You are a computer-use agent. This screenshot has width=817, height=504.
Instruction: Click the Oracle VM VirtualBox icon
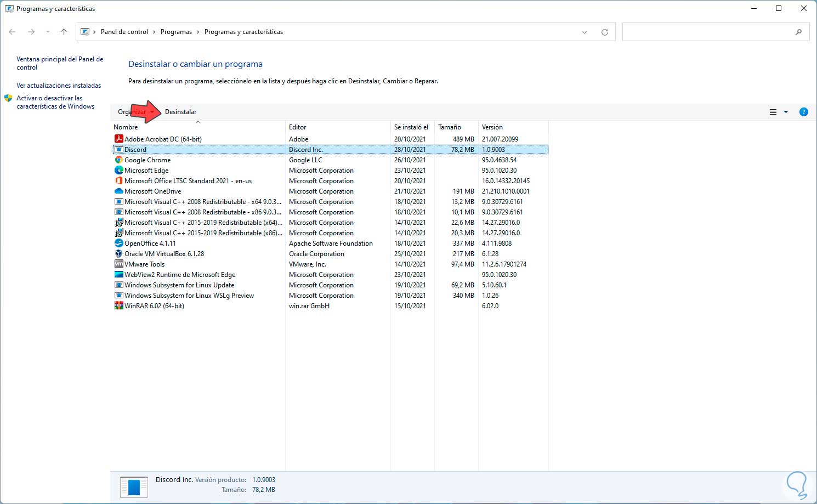click(118, 254)
